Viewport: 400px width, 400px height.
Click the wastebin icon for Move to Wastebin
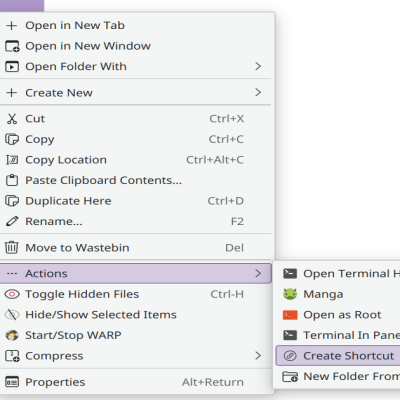point(12,248)
